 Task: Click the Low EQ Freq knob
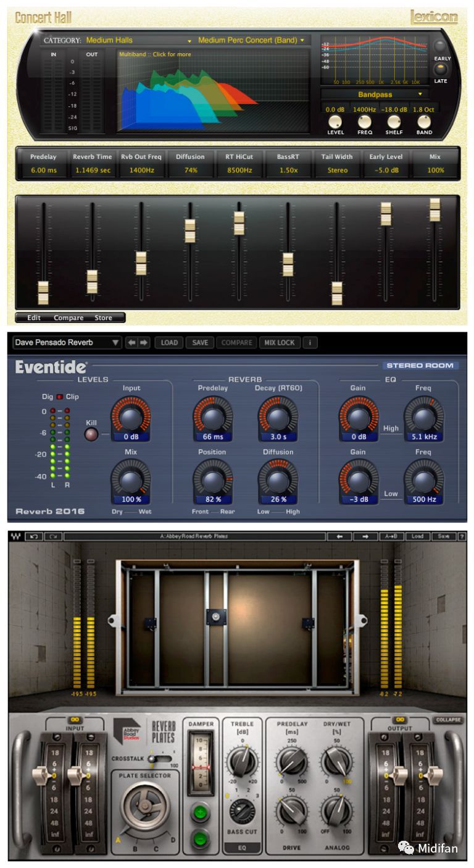(423, 481)
